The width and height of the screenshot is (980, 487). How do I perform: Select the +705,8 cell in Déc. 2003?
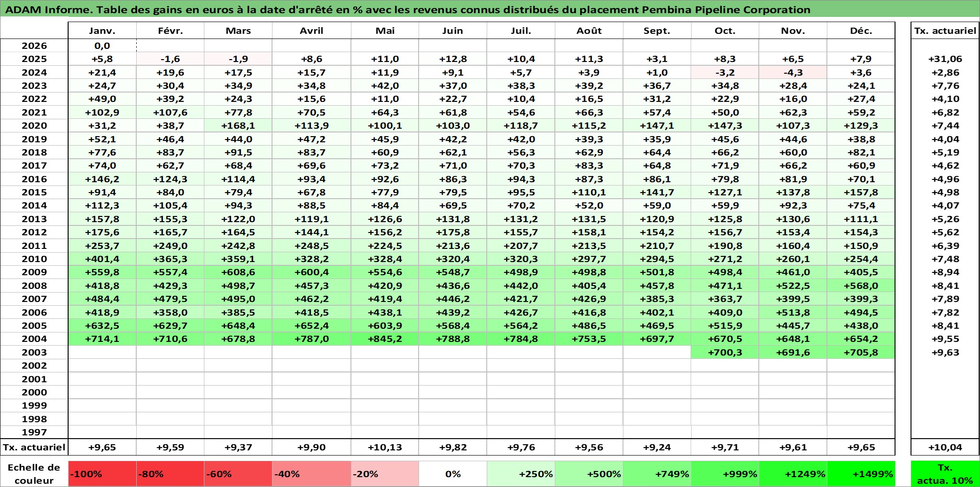[x=861, y=352]
